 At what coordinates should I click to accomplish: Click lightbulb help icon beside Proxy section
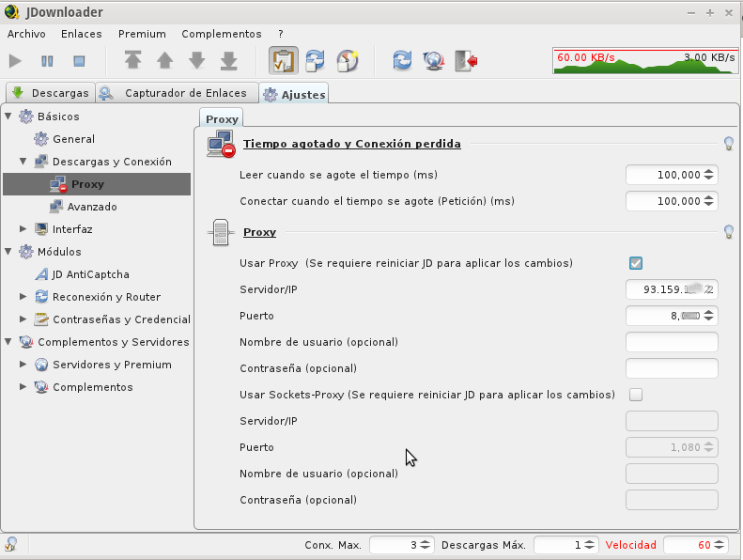[x=729, y=232]
